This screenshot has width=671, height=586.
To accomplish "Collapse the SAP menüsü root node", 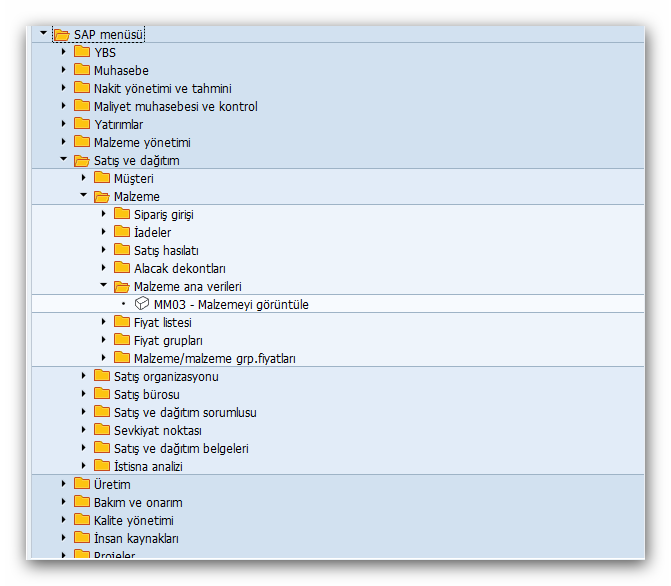I will [43, 33].
